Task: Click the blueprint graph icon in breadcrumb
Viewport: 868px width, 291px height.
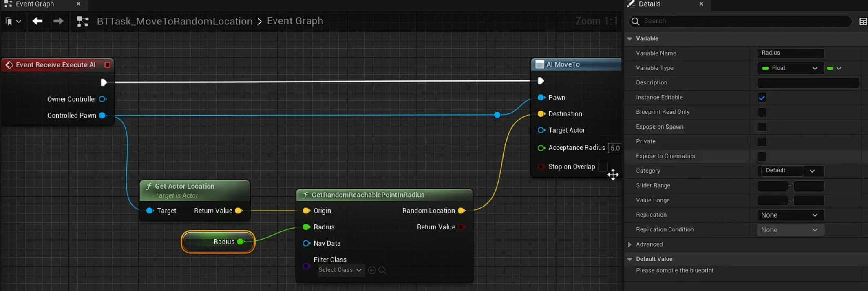Action: 83,21
